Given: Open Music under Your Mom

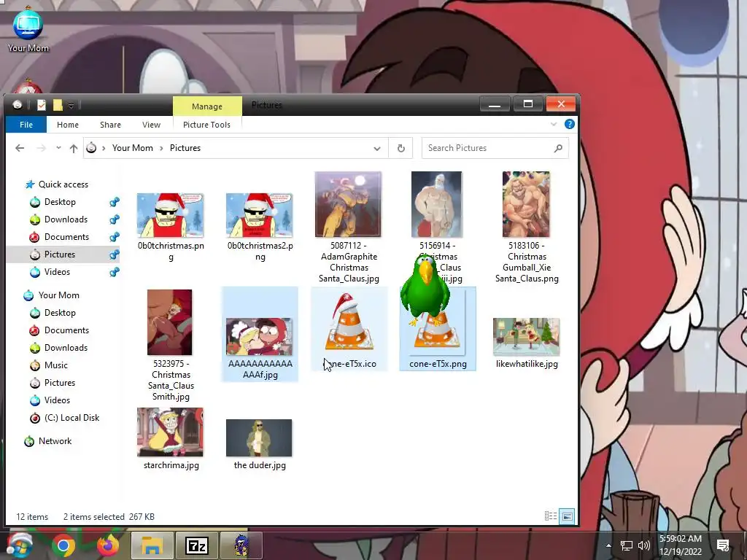Looking at the screenshot, I should point(55,365).
